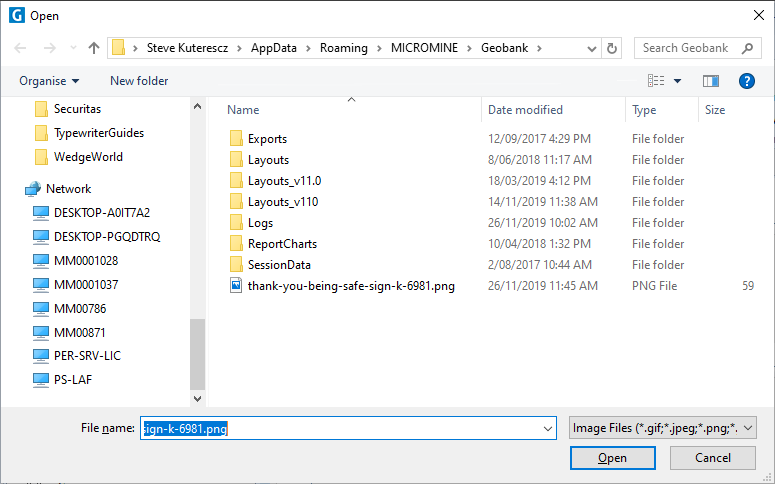Select the Exports folder
This screenshot has width=776, height=487.
click(258, 139)
